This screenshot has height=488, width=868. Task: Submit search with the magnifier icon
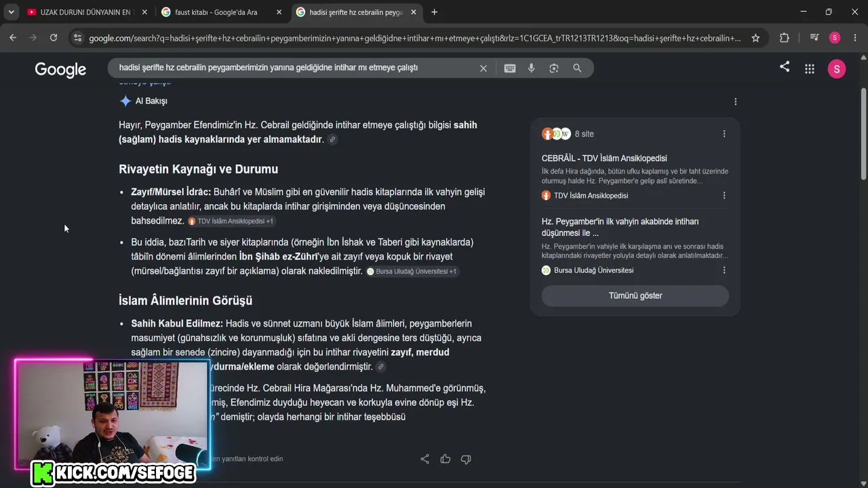(x=577, y=68)
